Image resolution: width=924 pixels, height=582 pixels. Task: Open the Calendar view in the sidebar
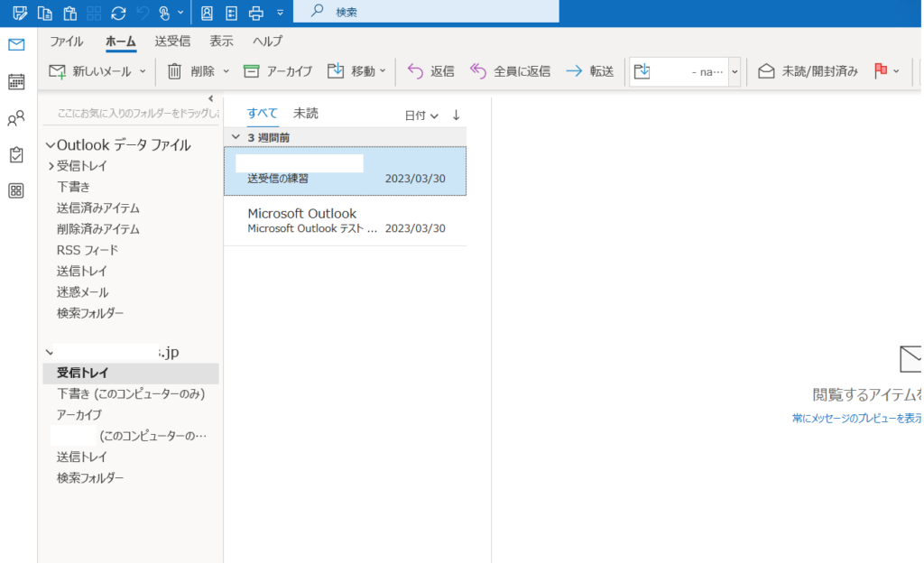pos(16,82)
